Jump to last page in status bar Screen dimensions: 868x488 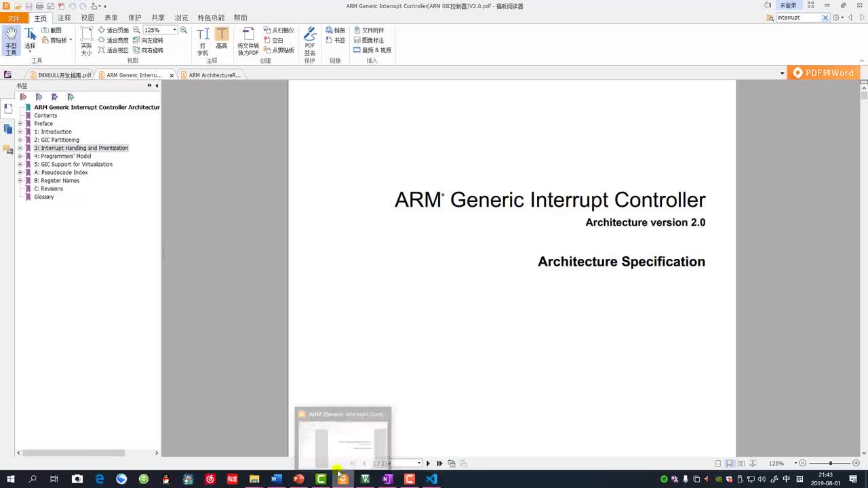(x=439, y=464)
